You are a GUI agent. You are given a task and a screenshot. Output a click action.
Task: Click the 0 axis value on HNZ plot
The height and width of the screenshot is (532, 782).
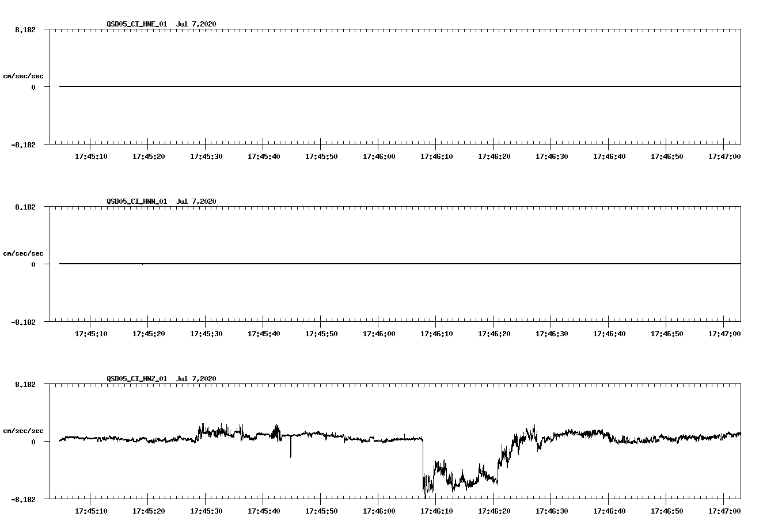point(33,442)
